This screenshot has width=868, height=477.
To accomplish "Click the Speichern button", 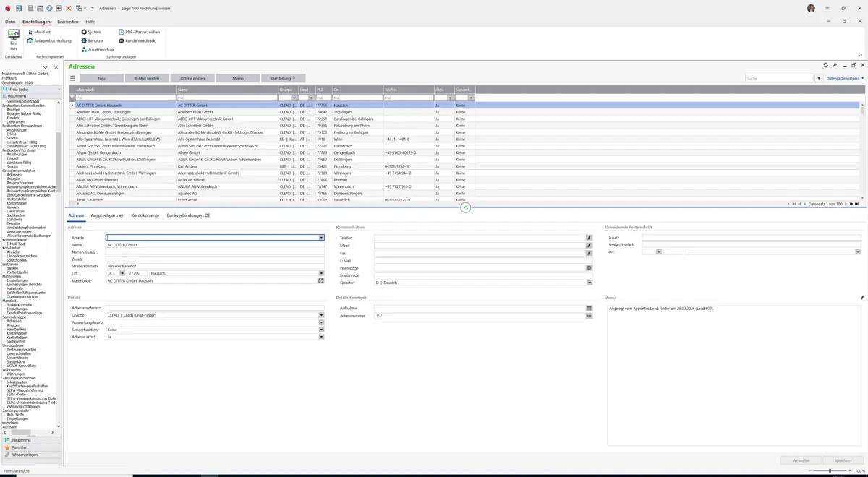I will [843, 460].
